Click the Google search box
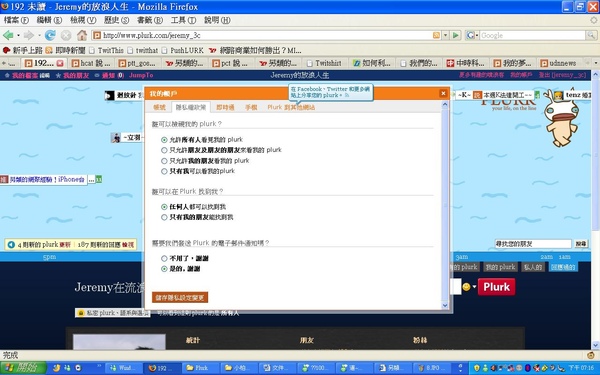Screen dimensions: 600x375 click(532, 35)
